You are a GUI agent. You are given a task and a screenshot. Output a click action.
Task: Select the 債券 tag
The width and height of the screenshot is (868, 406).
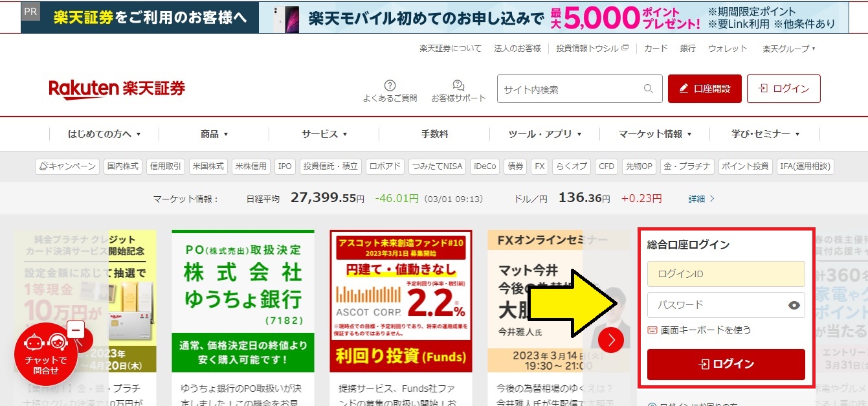(x=515, y=166)
